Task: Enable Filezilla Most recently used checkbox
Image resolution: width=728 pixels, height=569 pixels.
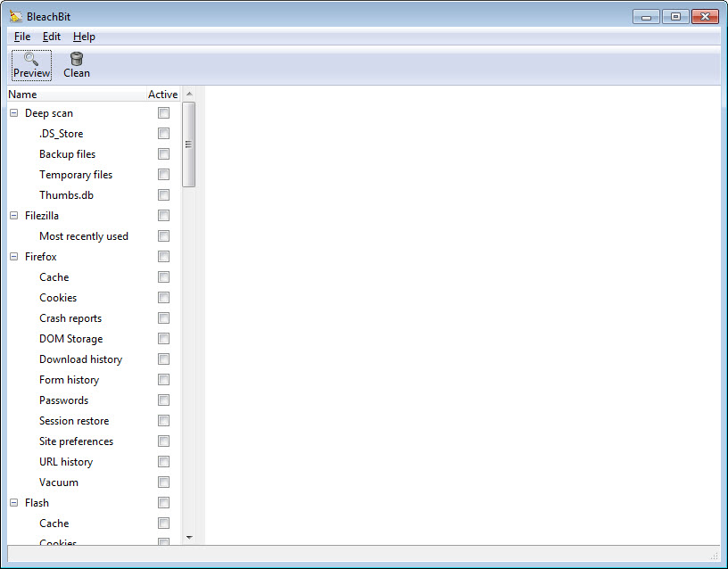Action: [163, 236]
